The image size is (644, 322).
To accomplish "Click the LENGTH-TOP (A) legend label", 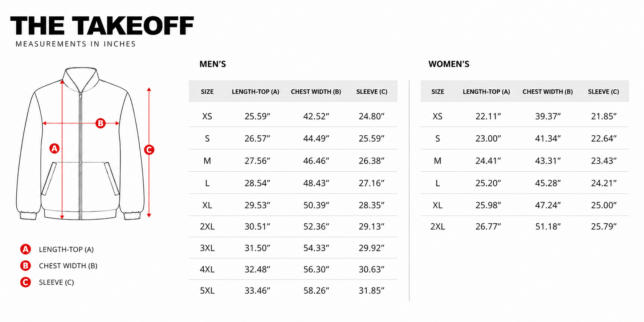I will (x=66, y=249).
